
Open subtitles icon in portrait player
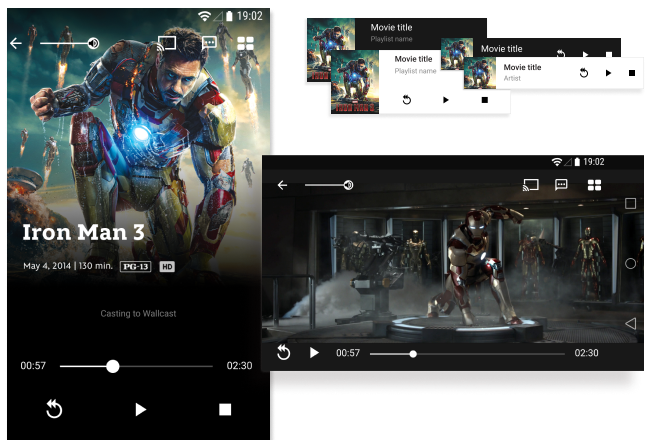209,43
